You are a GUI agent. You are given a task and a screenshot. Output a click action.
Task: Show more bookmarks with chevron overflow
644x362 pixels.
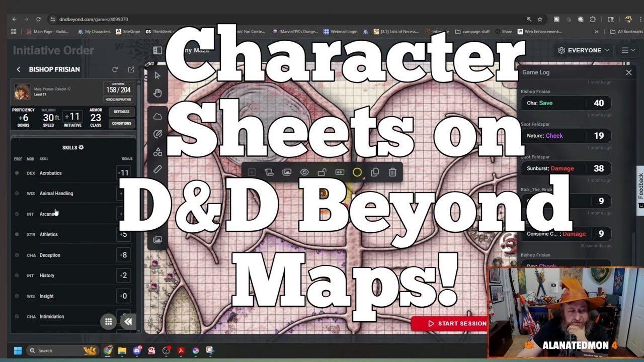[x=597, y=31]
